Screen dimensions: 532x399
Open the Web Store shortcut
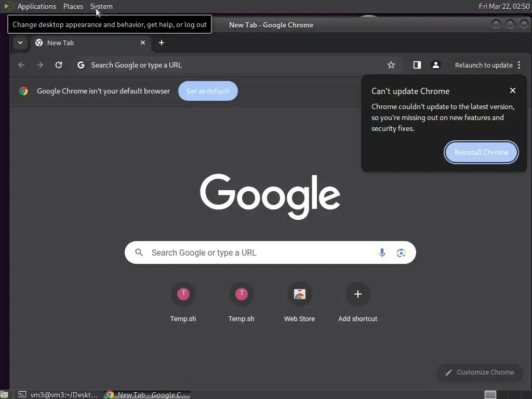point(299,302)
